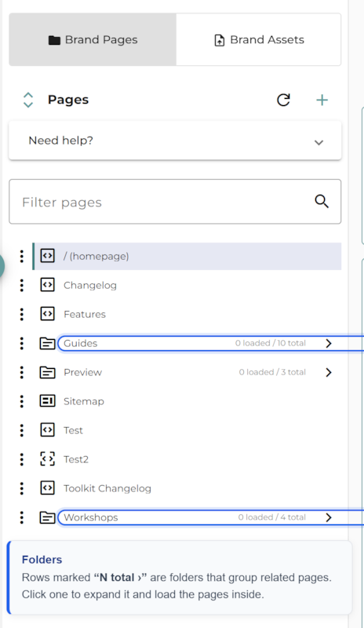
Task: Select the / (homepage) page
Action: click(x=187, y=257)
